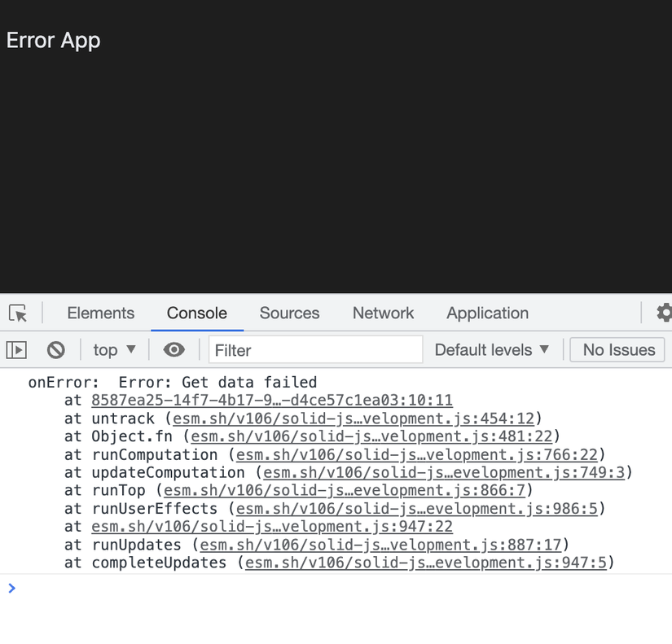
Task: Activate the inspect element picker icon
Action: 18,313
